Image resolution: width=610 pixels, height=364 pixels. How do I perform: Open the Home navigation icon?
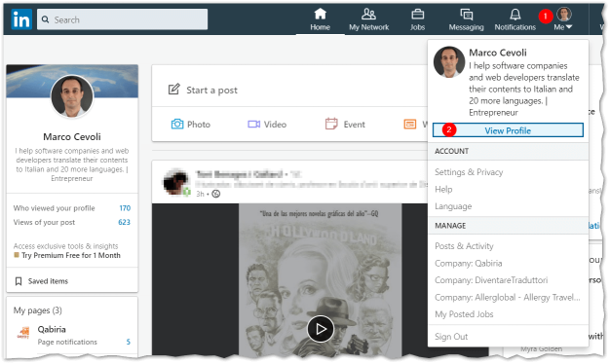320,14
